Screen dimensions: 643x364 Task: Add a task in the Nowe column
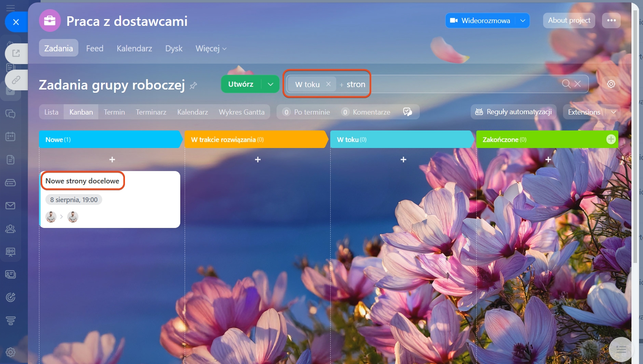[112, 160]
